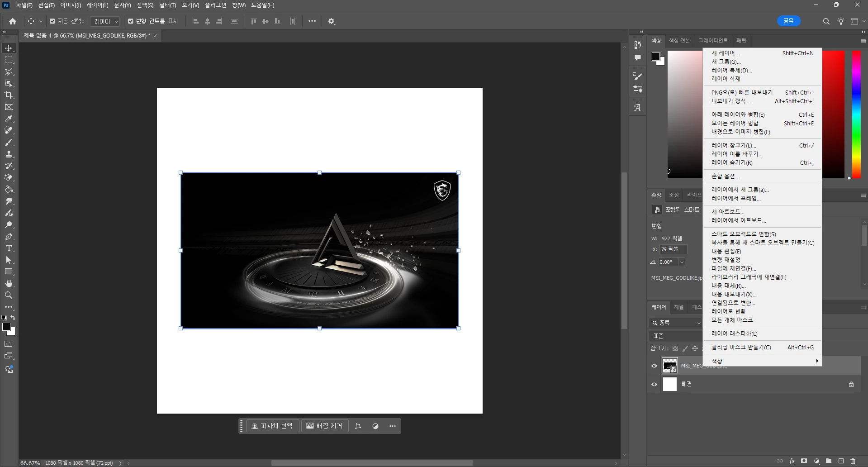Click the Home icon in options bar
This screenshot has height=467, width=868.
(13, 21)
